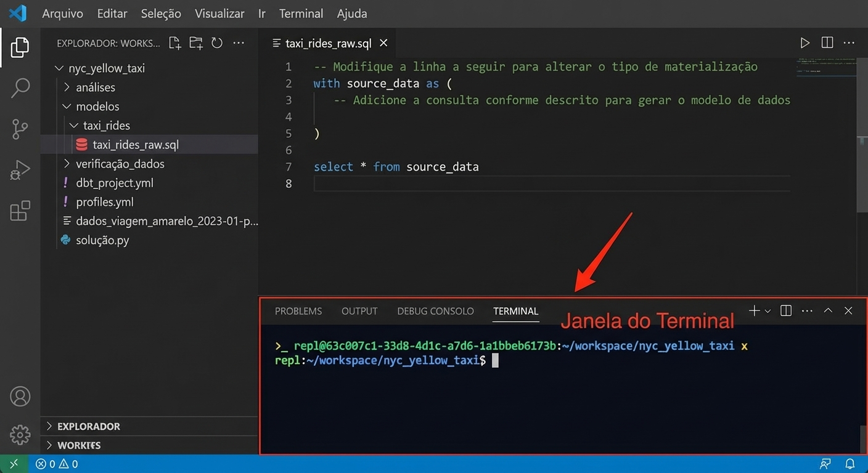Open the Extensions view icon
868x473 pixels.
click(20, 211)
